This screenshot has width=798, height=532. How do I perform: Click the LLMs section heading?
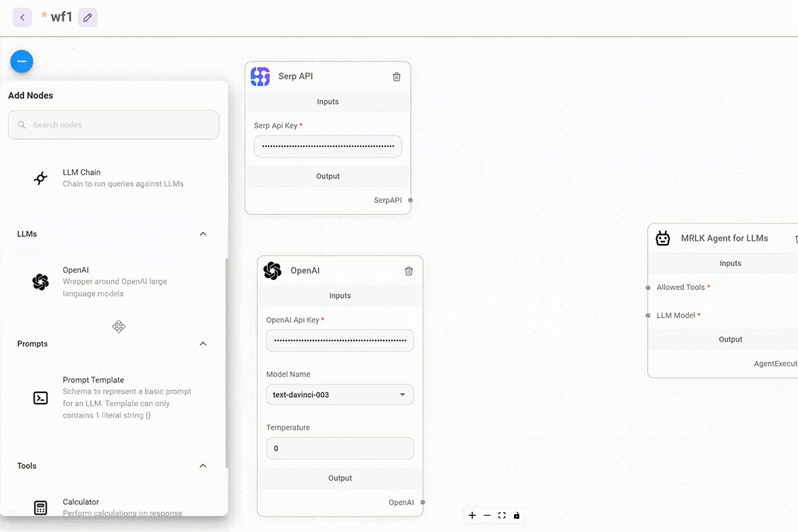tap(27, 234)
